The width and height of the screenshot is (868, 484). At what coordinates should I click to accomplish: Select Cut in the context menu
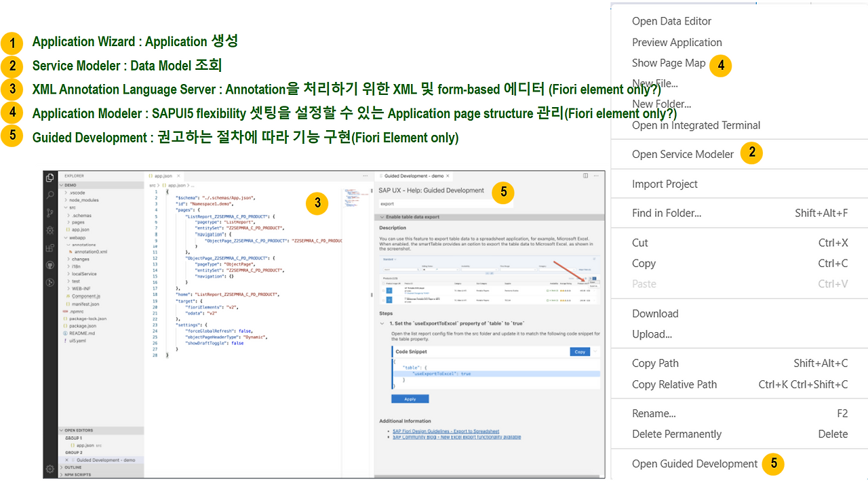[x=640, y=243]
